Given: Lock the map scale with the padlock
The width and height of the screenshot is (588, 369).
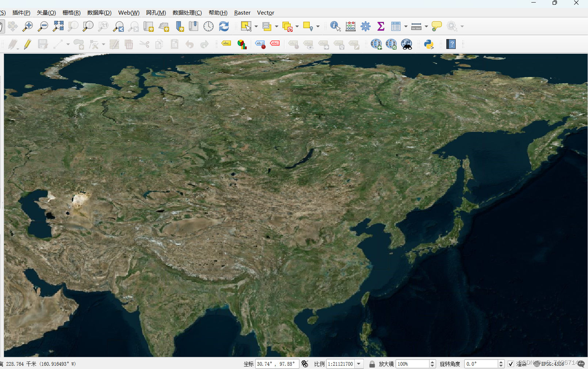Looking at the screenshot, I should click(372, 364).
